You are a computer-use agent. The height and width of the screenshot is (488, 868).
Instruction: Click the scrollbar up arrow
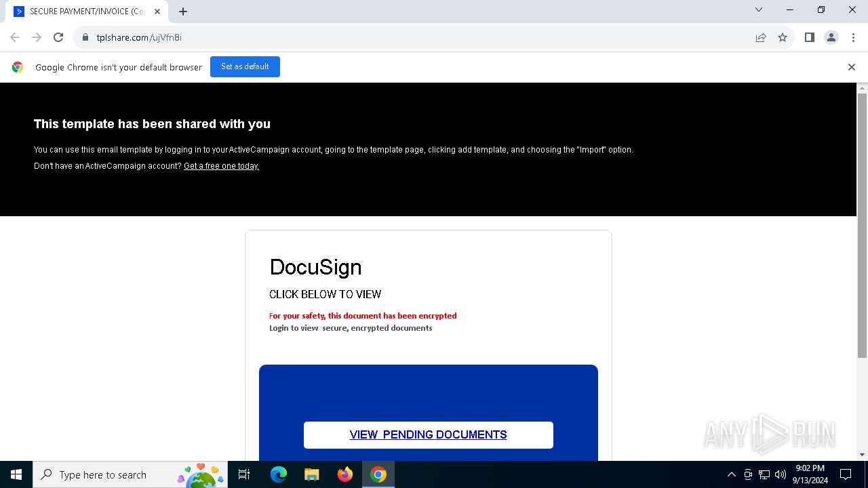[x=863, y=88]
